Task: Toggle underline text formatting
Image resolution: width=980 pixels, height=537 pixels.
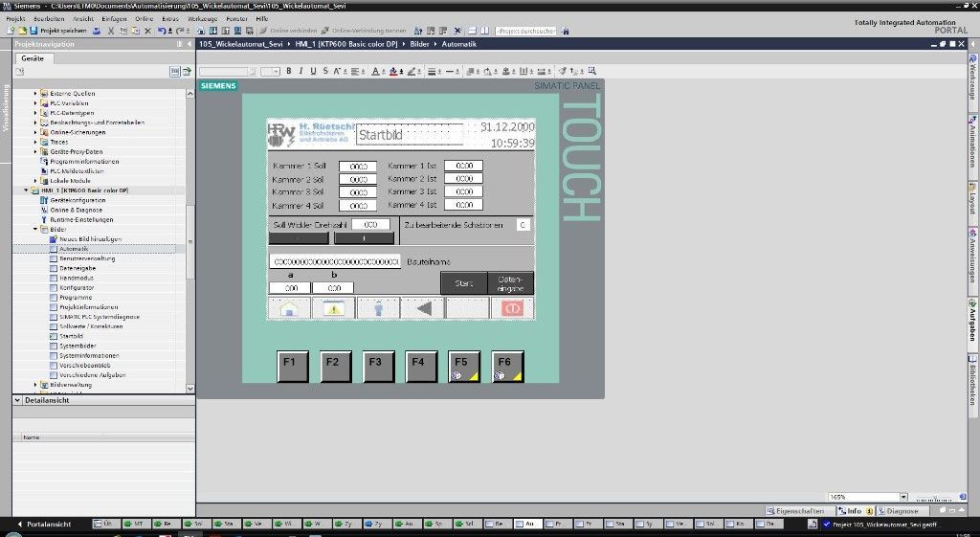Action: [313, 71]
